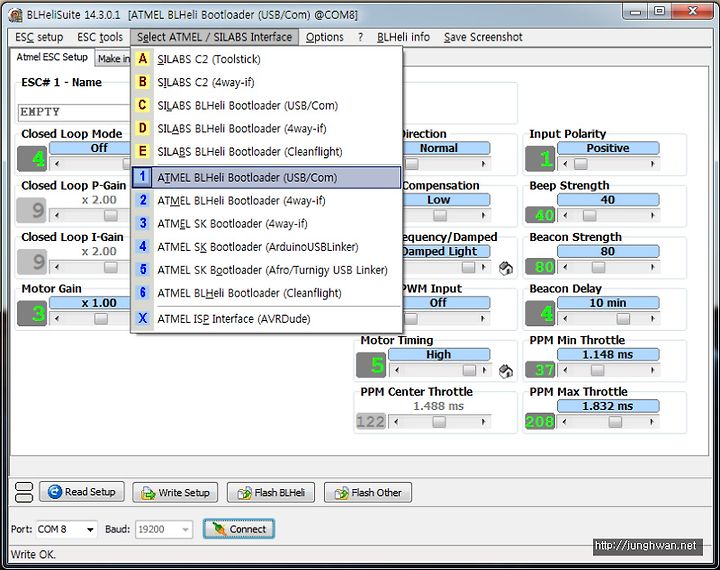Click the Flash BLHeli button
Image resolution: width=720 pixels, height=570 pixels.
pos(270,493)
